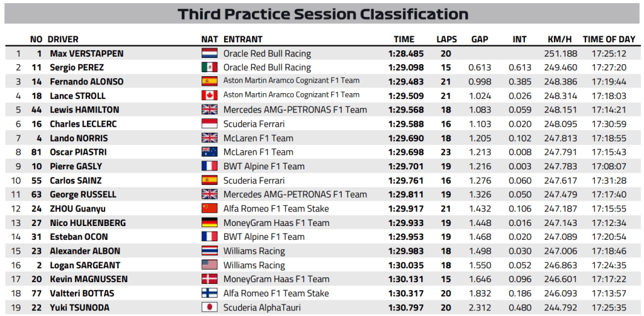Click the Third Practice Session Classification title

[x=322, y=14]
